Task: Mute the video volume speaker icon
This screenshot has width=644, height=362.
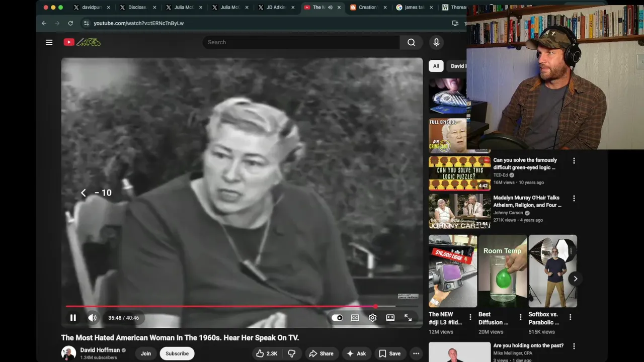Action: pos(93,318)
